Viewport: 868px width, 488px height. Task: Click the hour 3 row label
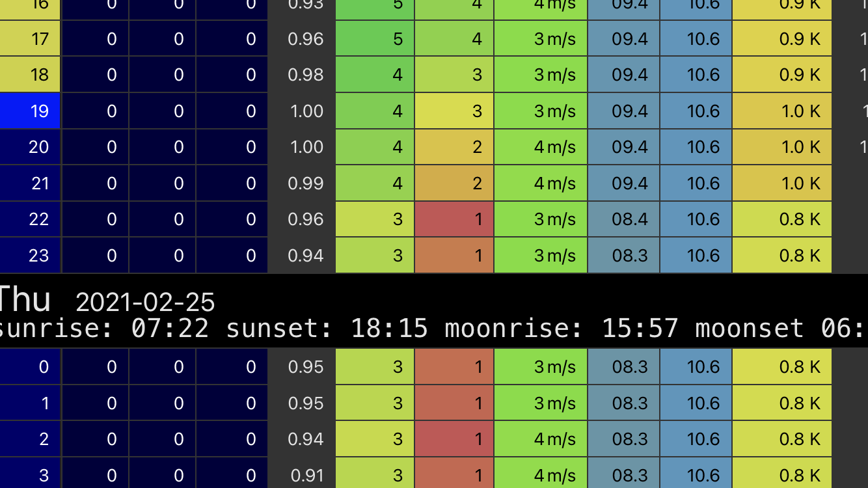[x=31, y=475]
